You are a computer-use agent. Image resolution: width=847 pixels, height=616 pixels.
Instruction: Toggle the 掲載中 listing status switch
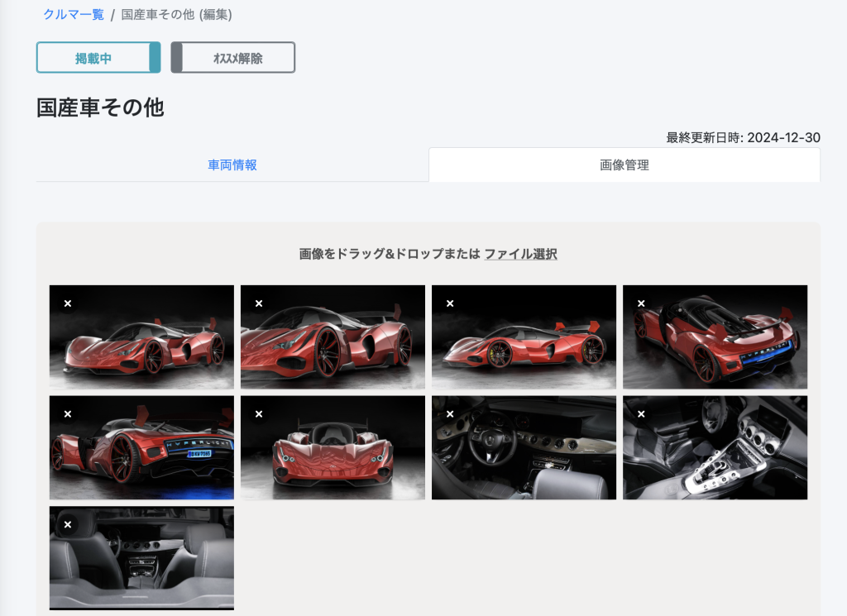pyautogui.click(x=98, y=58)
